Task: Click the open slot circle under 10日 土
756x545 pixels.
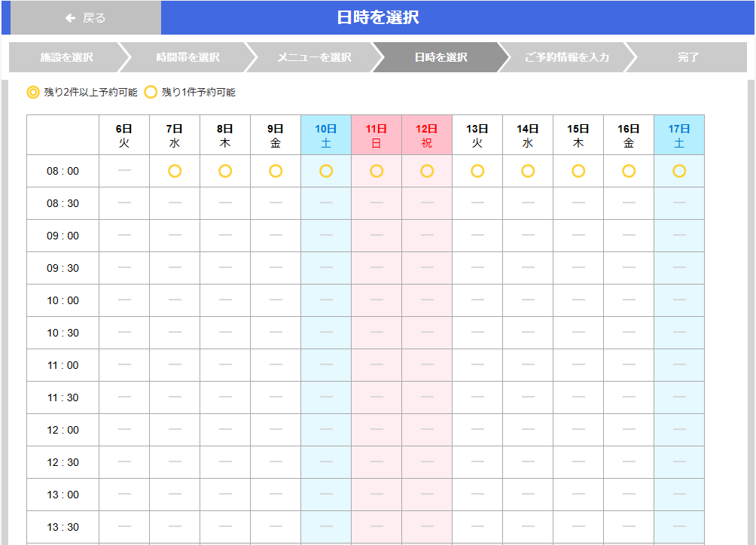Action: click(325, 171)
